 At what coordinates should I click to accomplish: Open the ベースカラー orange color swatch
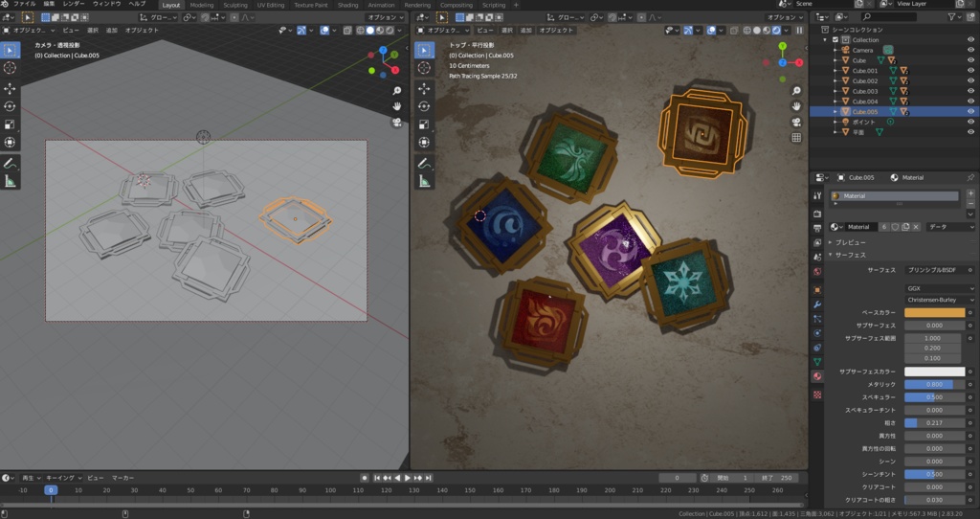(x=934, y=313)
